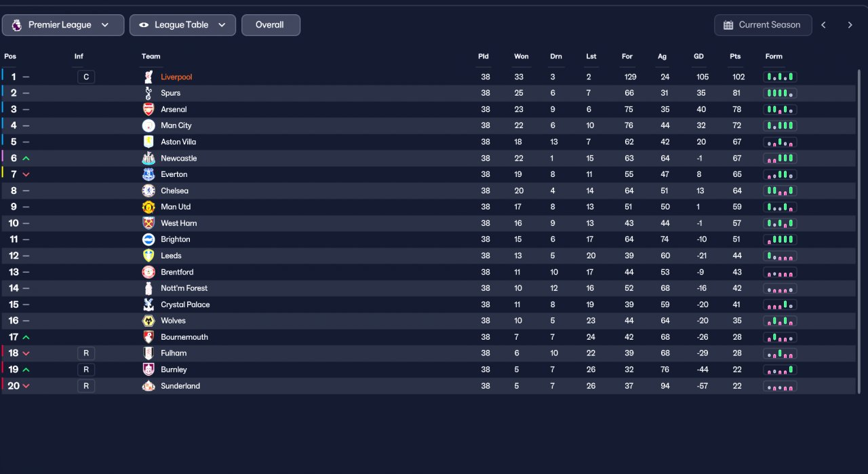Open the Chelsea team link
868x474 pixels.
174,191
